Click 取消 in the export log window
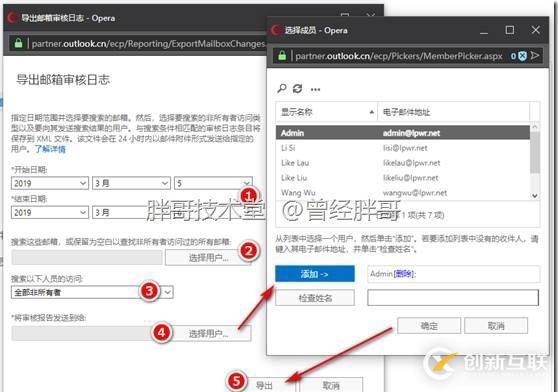The image size is (558, 392). (331, 385)
